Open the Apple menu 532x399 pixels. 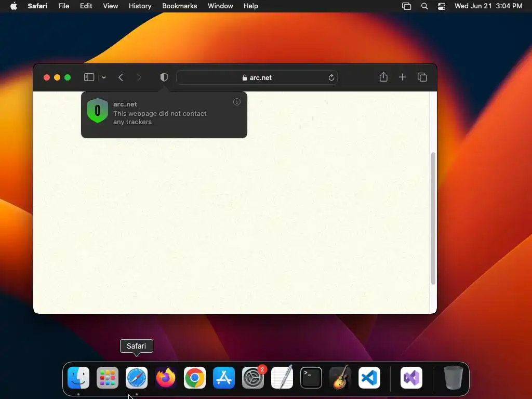(14, 6)
